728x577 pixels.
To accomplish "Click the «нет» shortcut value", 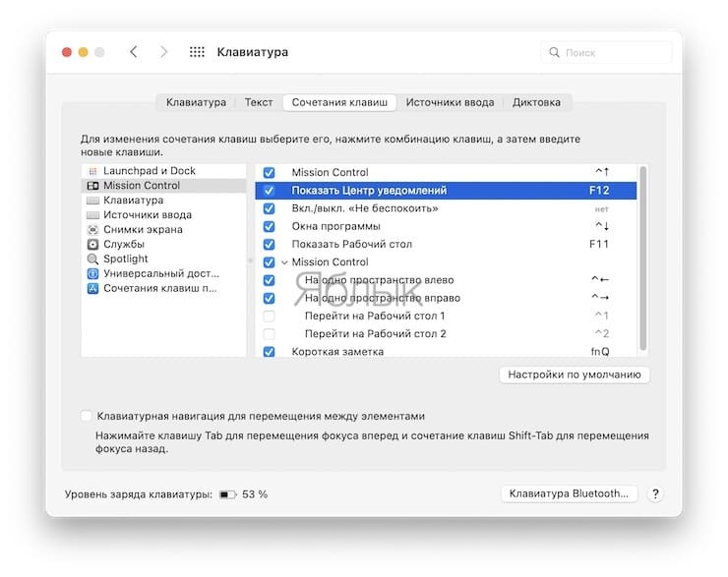I will click(x=601, y=209).
